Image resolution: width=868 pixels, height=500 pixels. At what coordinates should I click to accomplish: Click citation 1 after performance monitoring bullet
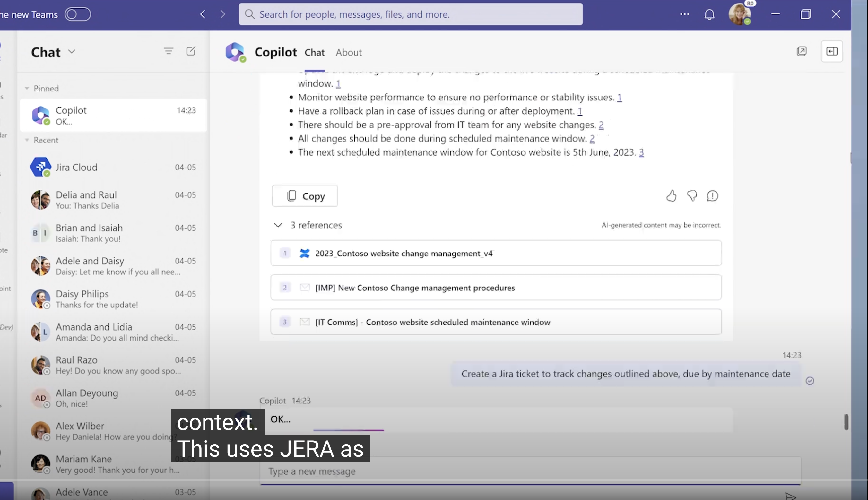[x=619, y=97]
